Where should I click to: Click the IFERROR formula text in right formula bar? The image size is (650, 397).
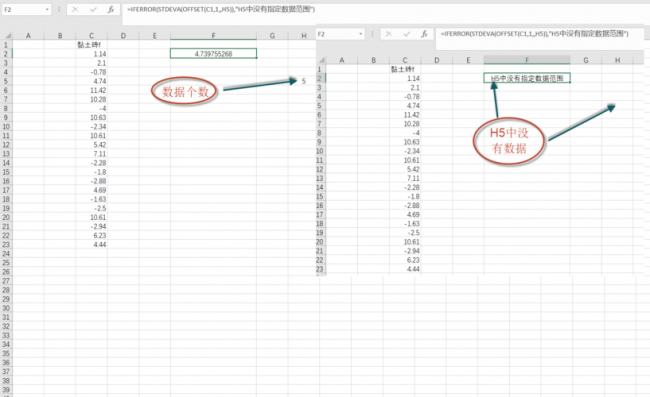534,34
